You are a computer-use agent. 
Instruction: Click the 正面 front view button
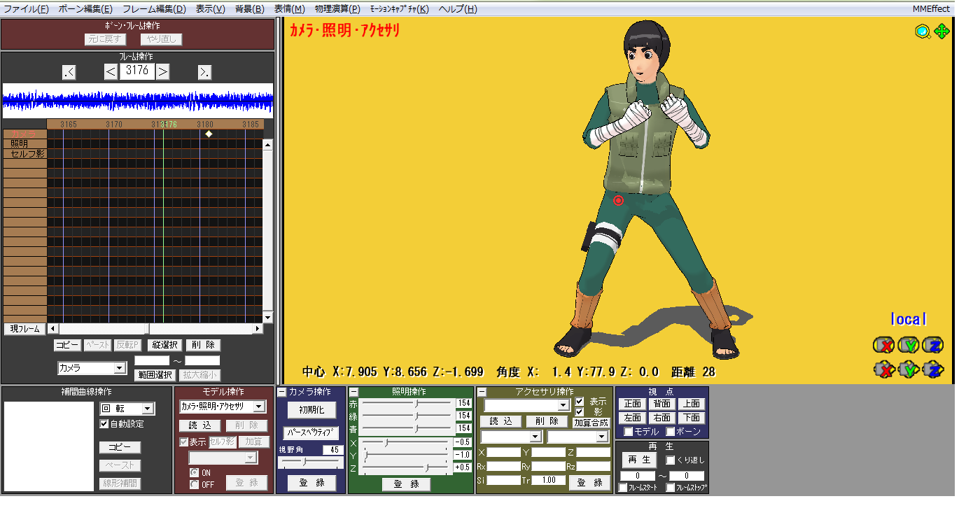[633, 404]
